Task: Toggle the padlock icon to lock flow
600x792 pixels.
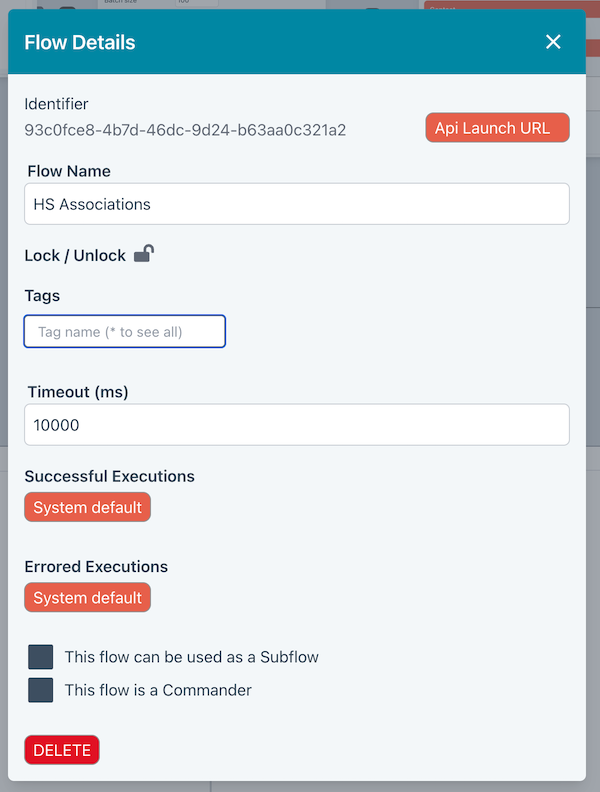Action: (144, 254)
